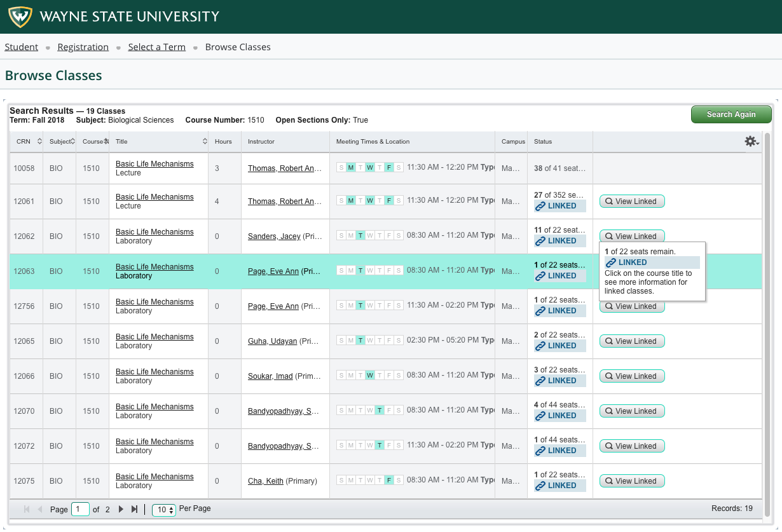782x532 pixels.
Task: Click View Linked for CRN 12756
Action: pyautogui.click(x=632, y=306)
